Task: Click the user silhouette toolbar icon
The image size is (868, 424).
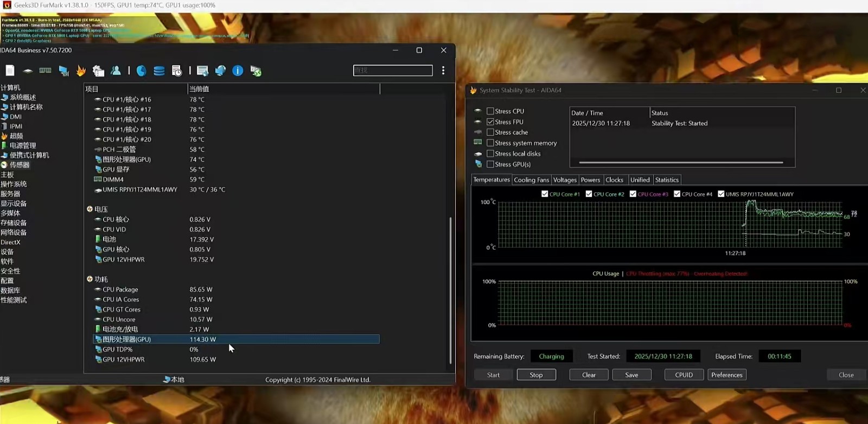Action: tap(116, 71)
